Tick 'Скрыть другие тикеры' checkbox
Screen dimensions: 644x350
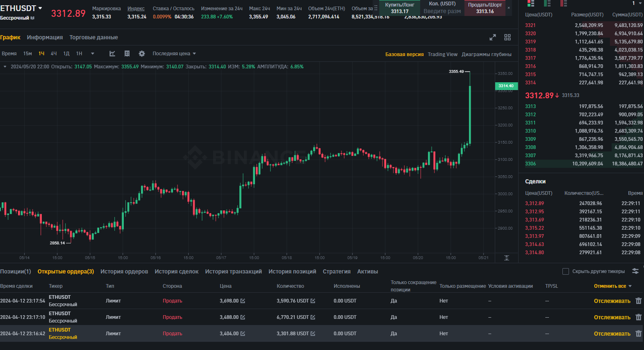click(x=566, y=271)
